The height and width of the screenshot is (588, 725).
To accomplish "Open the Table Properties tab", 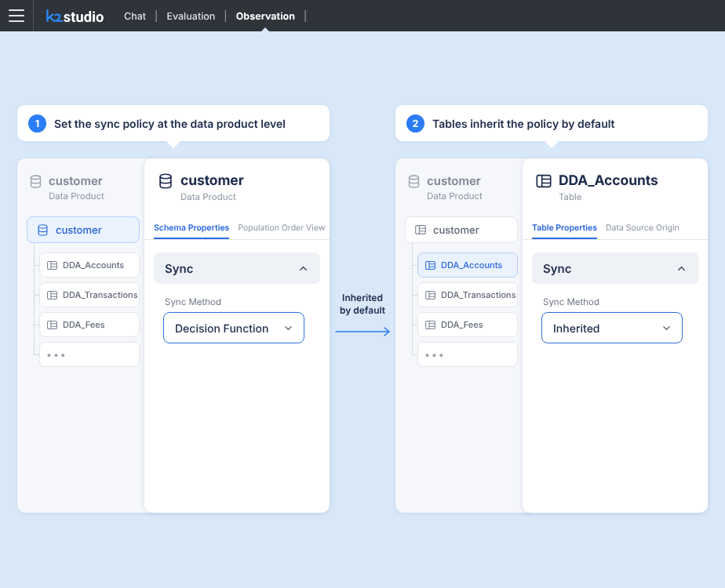I will 564,227.
